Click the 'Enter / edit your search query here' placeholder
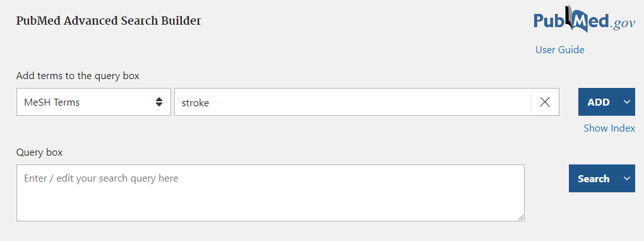The image size is (644, 241). click(x=101, y=178)
